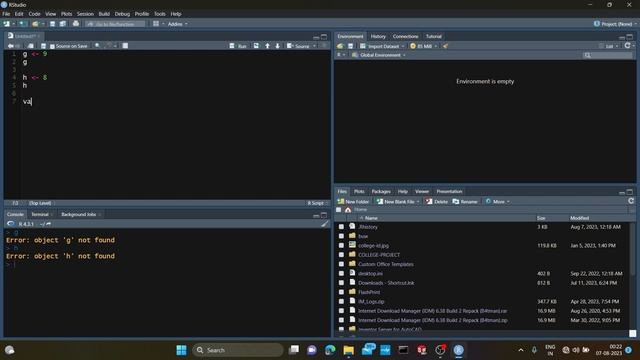Open the More dropdown in Files pane

498,202
